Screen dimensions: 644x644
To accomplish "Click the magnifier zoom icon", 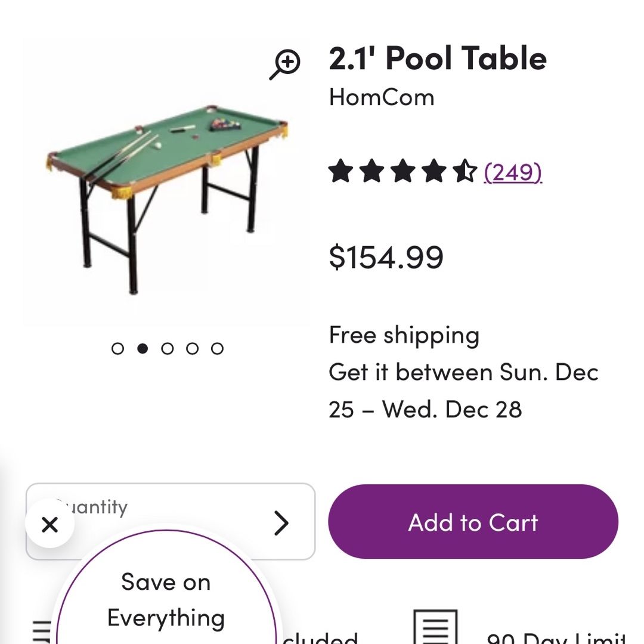I will coord(285,64).
